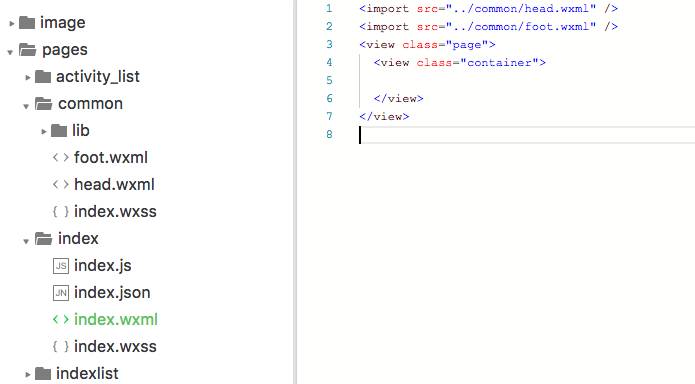Collapse the index folder arrow
The image size is (695, 384).
tap(26, 241)
